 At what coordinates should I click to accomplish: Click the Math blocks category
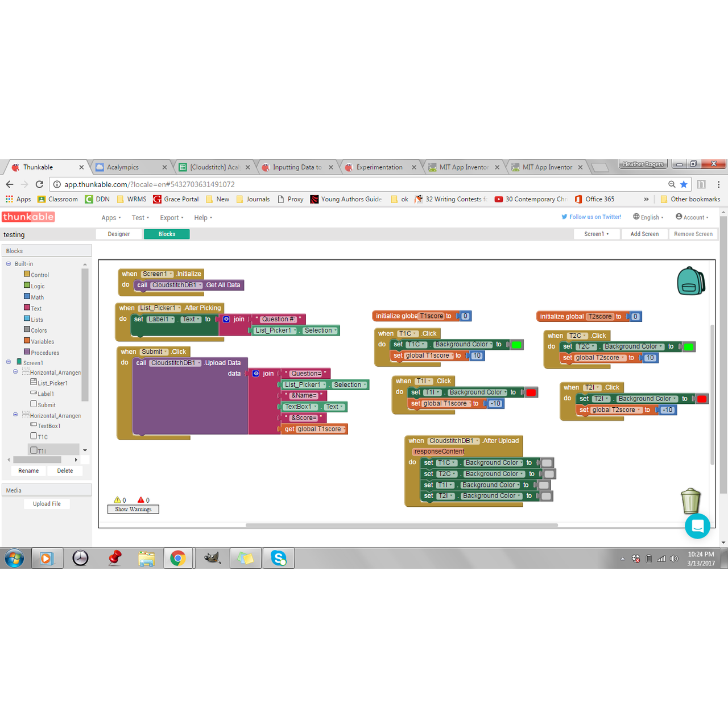click(x=37, y=297)
